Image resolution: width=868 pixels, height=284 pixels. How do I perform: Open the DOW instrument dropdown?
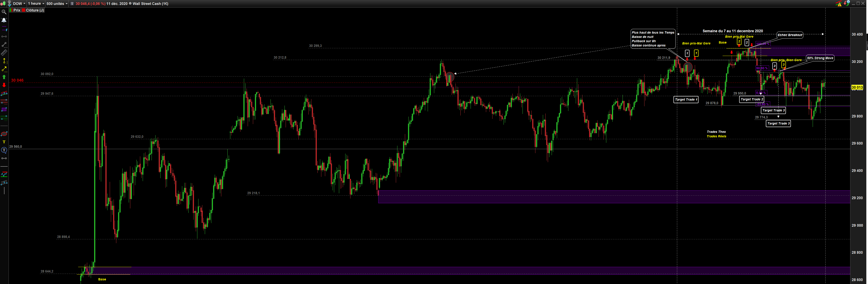tap(19, 3)
